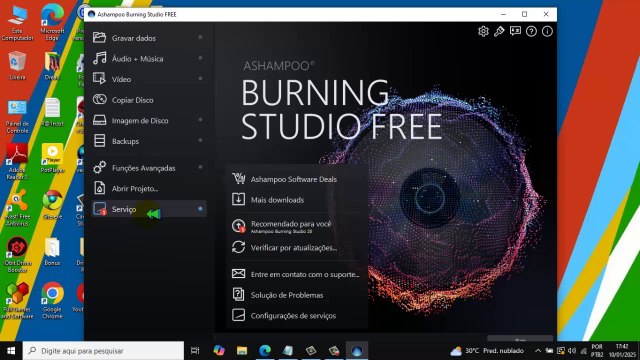
Task: Click the download arrow icon for Mais downloads
Action: click(x=238, y=199)
